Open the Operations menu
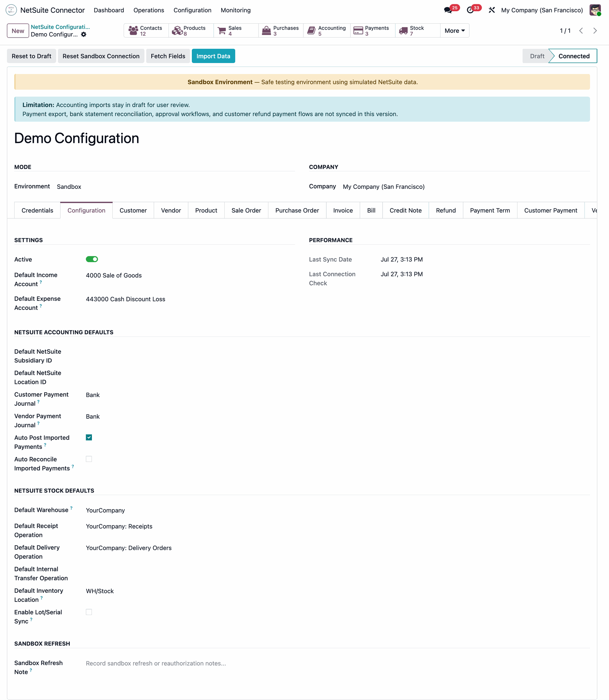 [x=149, y=10]
